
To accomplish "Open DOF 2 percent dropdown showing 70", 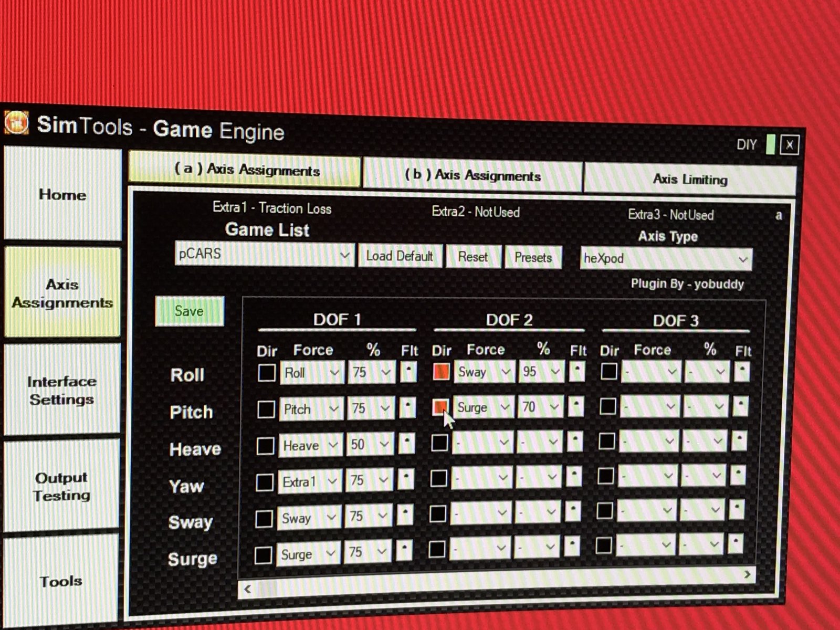I will point(540,406).
